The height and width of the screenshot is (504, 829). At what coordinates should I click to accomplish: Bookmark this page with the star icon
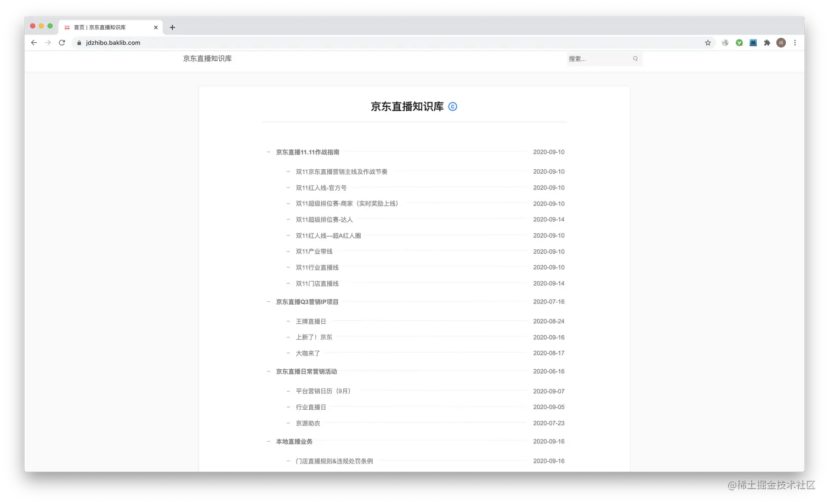pyautogui.click(x=708, y=43)
